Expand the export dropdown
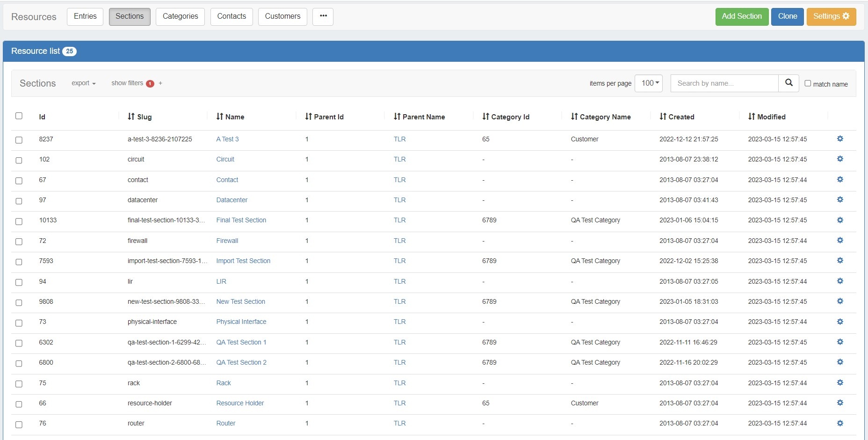The width and height of the screenshot is (868, 440). 83,83
